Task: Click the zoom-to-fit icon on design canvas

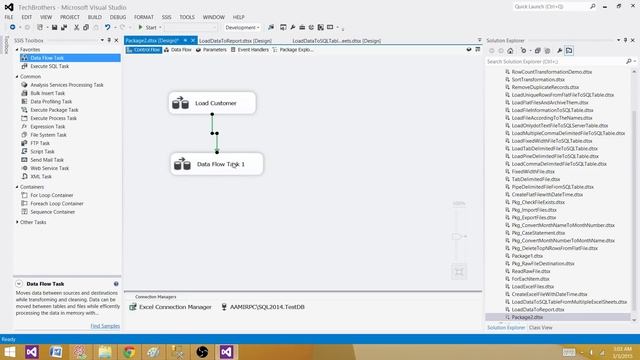Action: coord(459,272)
